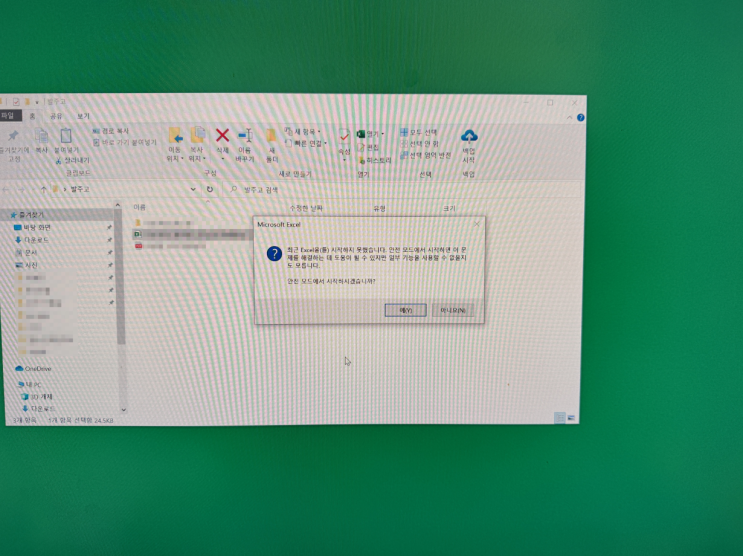Collapse the ribbon with the chevron

pos(569,118)
